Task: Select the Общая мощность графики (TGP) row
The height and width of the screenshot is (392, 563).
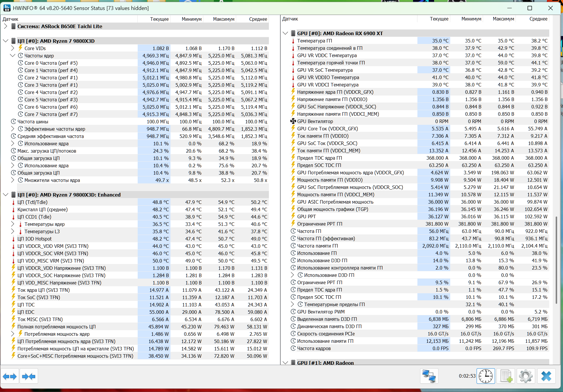Action: coord(332,209)
